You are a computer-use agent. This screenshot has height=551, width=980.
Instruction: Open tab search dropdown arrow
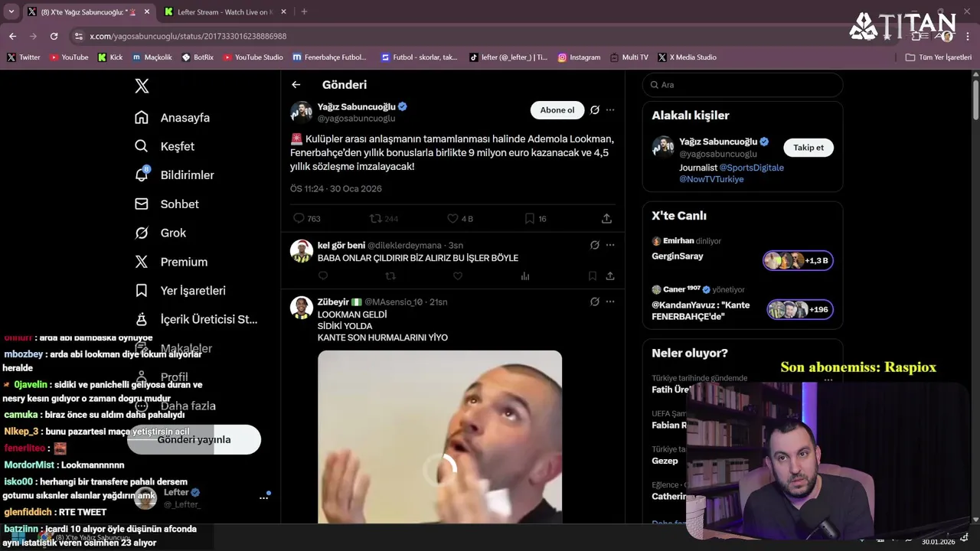coord(11,12)
